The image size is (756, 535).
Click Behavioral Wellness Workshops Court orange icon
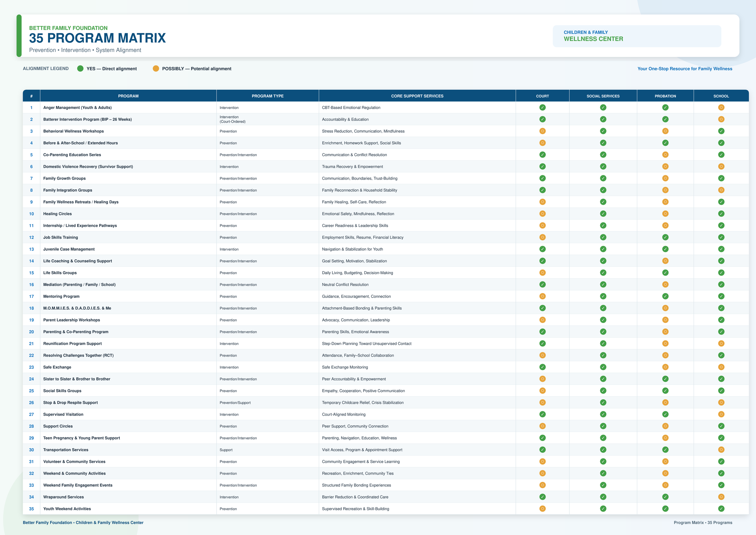[543, 131]
